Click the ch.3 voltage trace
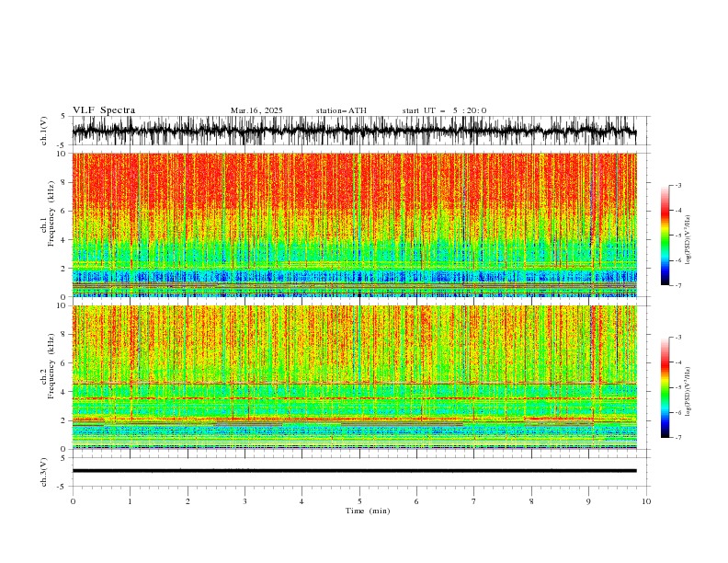The height and width of the screenshot is (563, 728). (354, 471)
